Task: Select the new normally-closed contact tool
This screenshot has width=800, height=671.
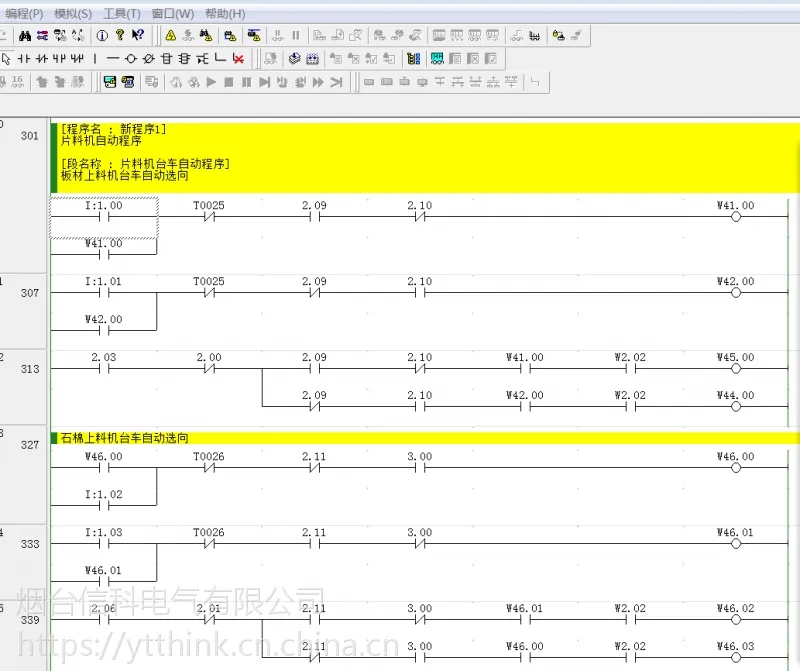Action: tap(41, 59)
